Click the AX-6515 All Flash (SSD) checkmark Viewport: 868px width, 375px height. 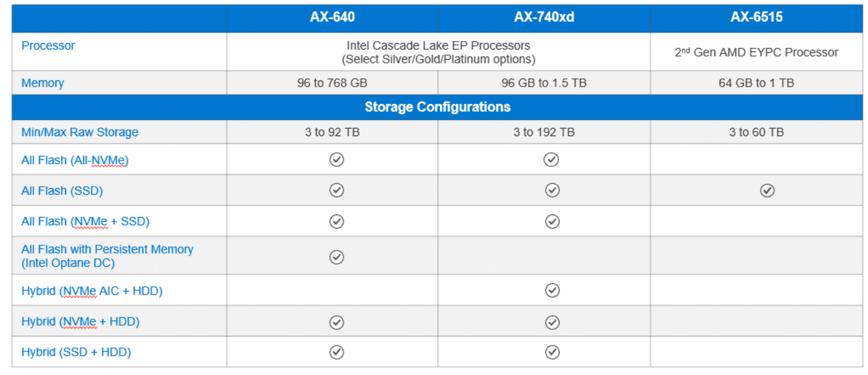767,191
